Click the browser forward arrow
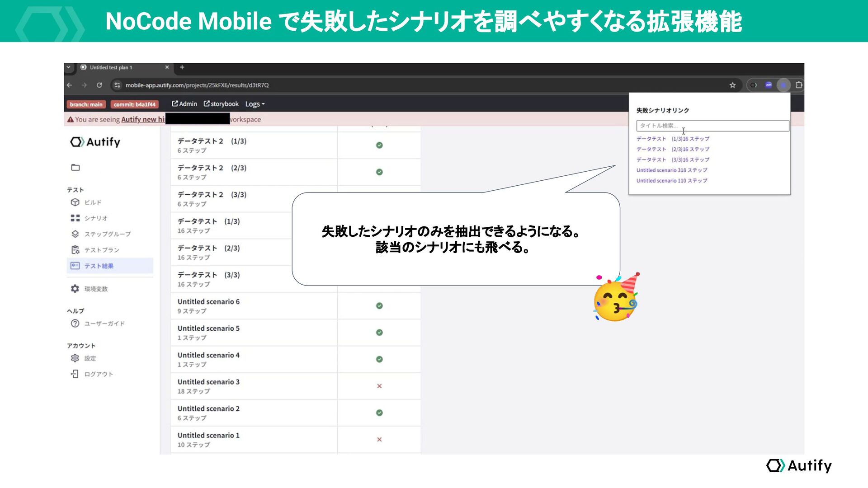This screenshot has height=488, width=868. pos(84,85)
